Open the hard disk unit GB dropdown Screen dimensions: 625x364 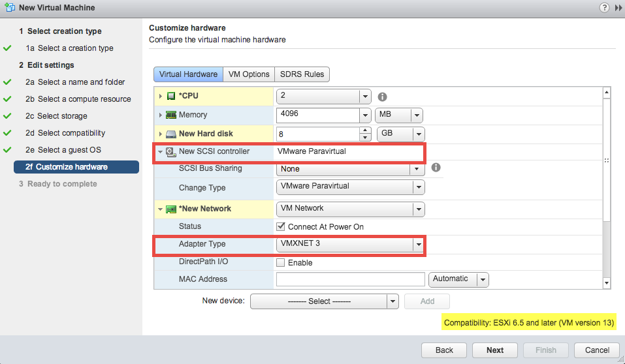419,134
